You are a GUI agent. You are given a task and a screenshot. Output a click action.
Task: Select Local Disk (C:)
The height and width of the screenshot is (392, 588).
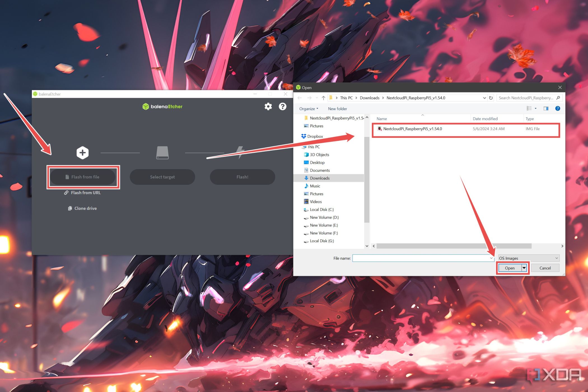319,209
